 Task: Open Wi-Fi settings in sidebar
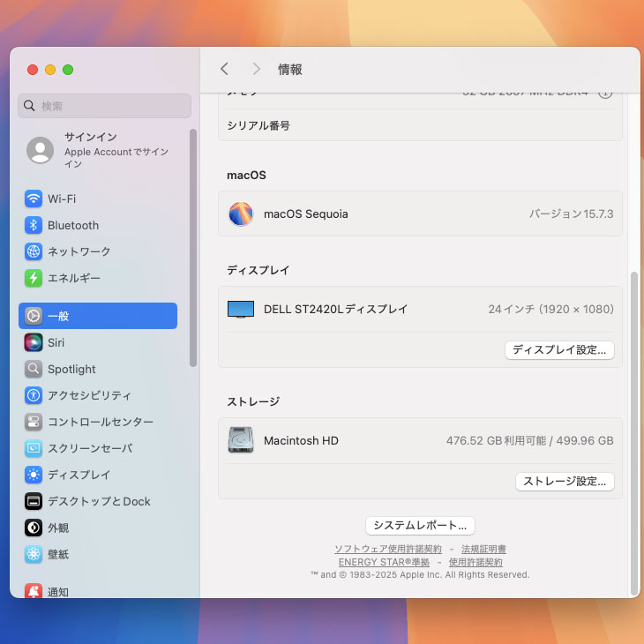pos(62,198)
